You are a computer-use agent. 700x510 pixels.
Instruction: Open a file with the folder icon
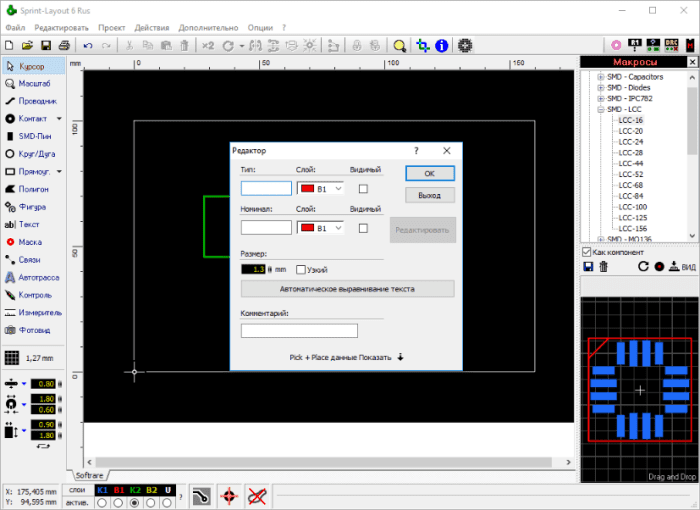click(27, 46)
